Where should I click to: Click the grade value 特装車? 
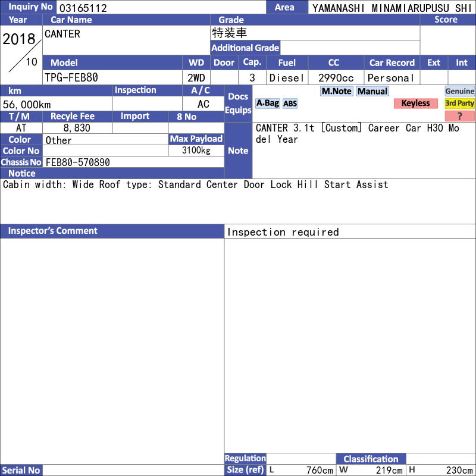[230, 33]
